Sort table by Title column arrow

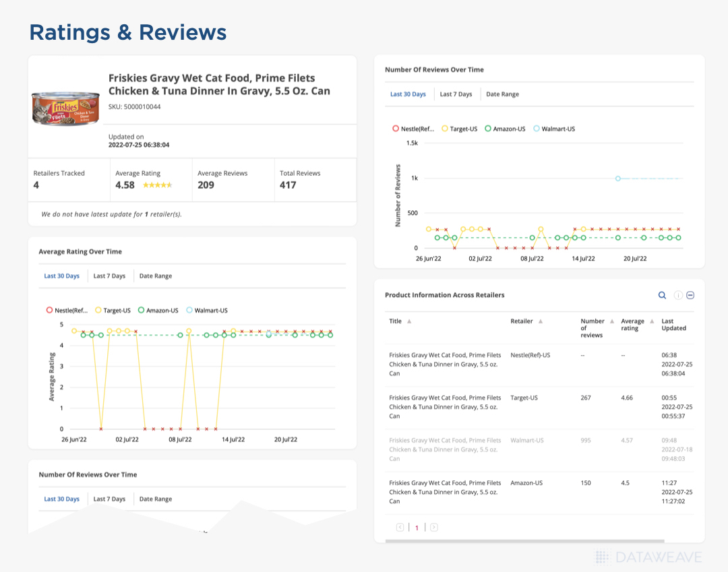(409, 321)
